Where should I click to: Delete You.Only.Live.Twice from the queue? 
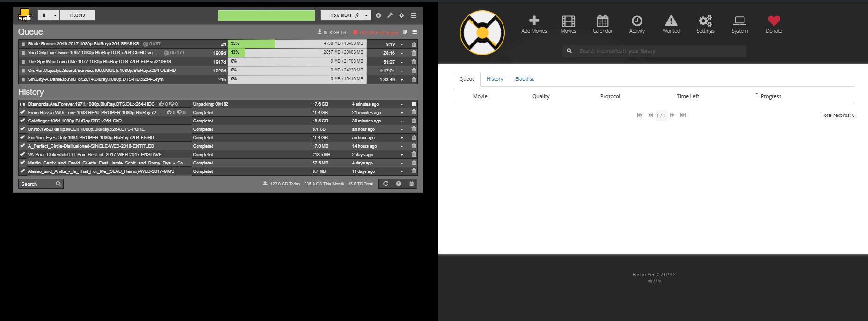(x=414, y=53)
